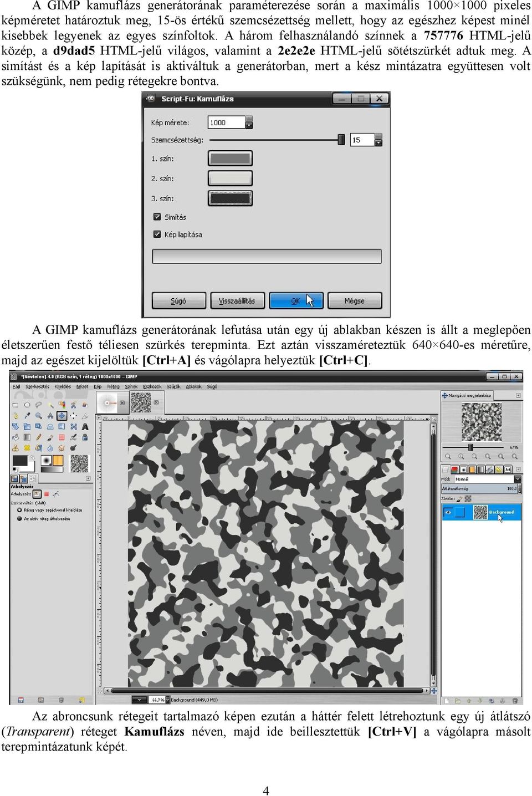The height and width of the screenshot is (796, 532).
Task: Open the toolbox tab configuration menu arrow
Action: (88, 478)
